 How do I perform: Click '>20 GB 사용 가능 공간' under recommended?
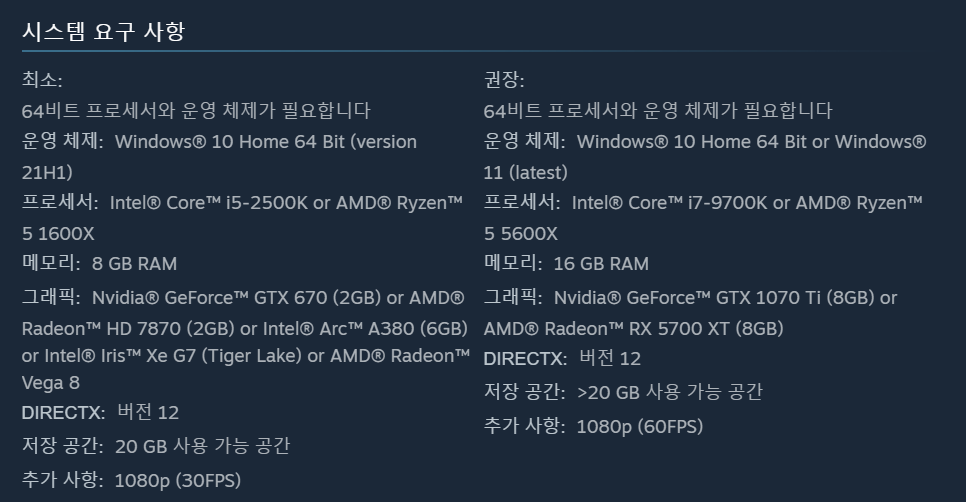point(670,392)
